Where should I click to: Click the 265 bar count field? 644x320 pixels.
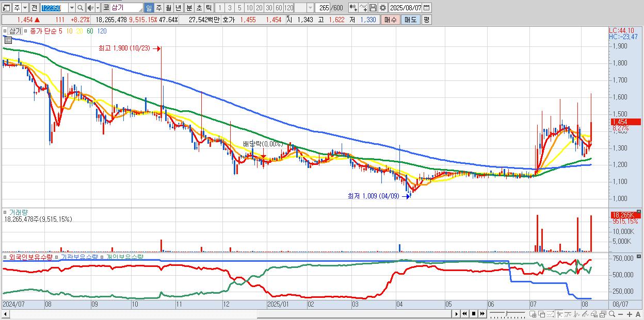point(324,8)
